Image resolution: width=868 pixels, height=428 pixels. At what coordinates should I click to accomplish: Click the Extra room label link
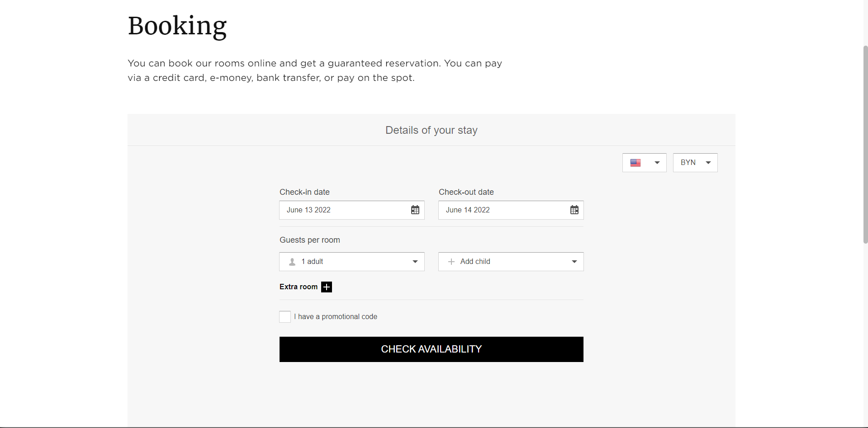pos(299,287)
